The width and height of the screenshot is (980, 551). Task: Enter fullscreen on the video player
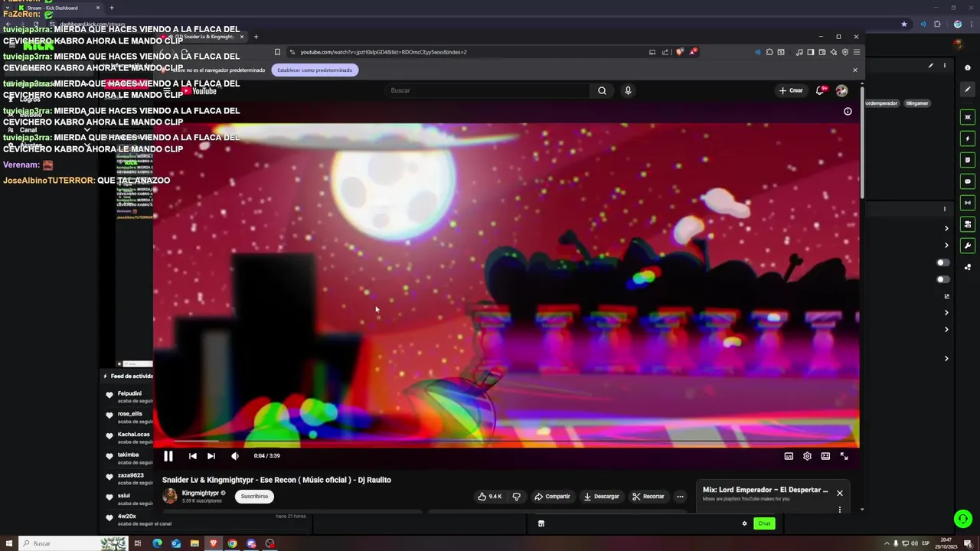tap(844, 456)
